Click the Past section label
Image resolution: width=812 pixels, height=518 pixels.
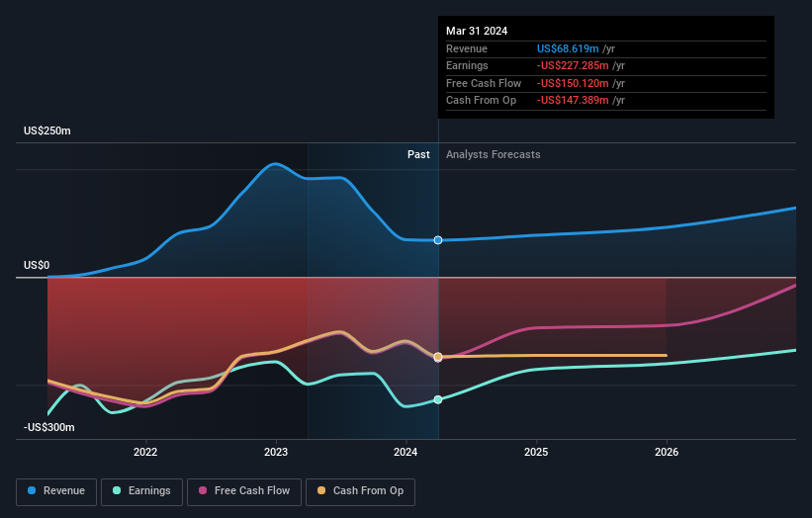(x=418, y=155)
